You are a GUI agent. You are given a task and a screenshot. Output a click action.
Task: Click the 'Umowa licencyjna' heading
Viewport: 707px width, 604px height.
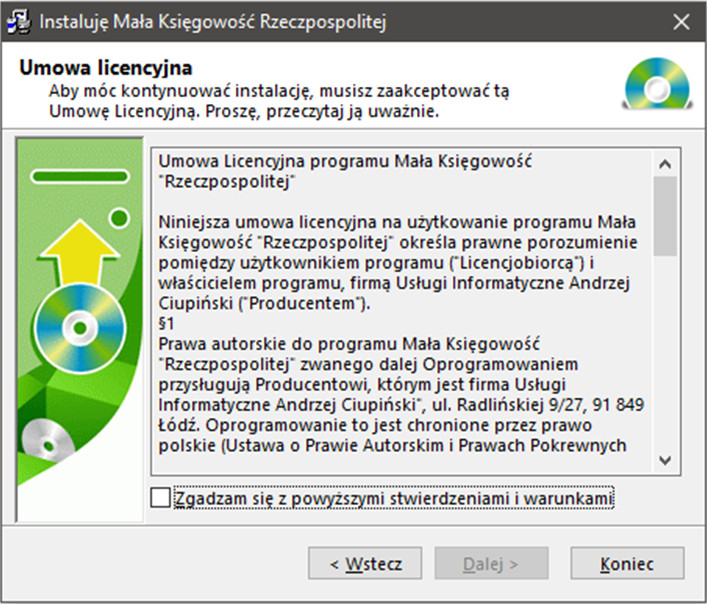click(x=105, y=68)
